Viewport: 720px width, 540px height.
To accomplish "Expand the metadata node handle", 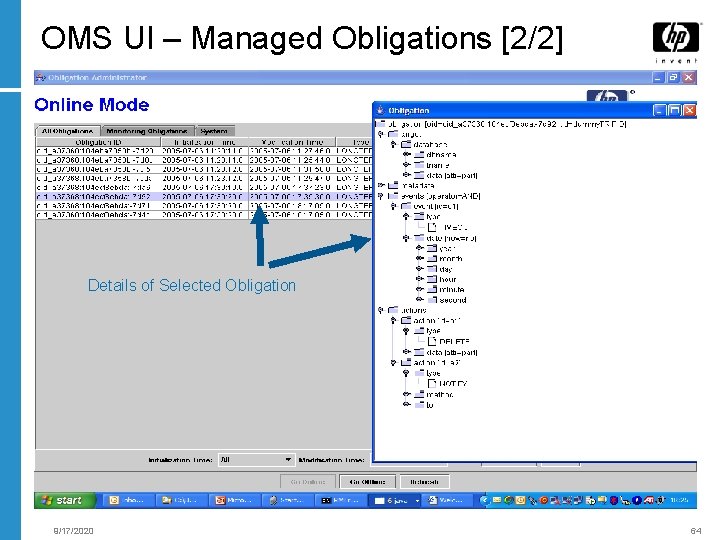I will tap(380, 186).
